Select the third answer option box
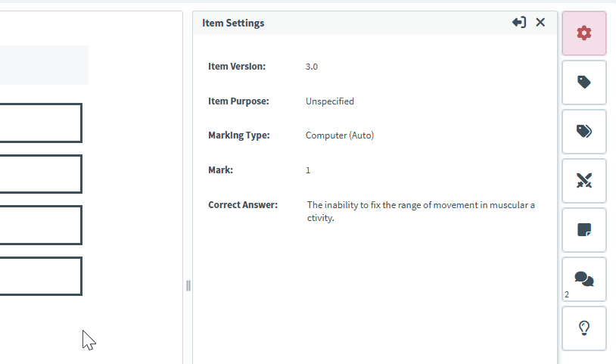The image size is (616, 364). pos(40,225)
